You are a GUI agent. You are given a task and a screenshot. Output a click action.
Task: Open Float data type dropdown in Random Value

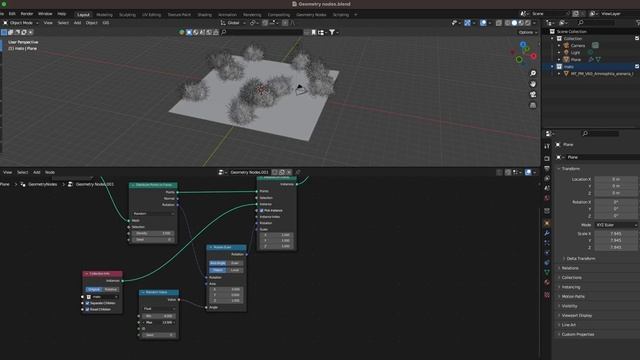tap(158, 309)
